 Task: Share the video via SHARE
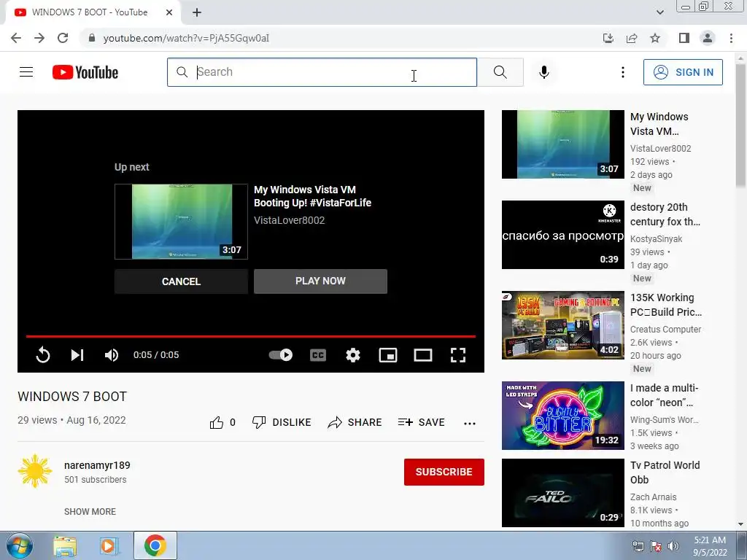coord(355,422)
